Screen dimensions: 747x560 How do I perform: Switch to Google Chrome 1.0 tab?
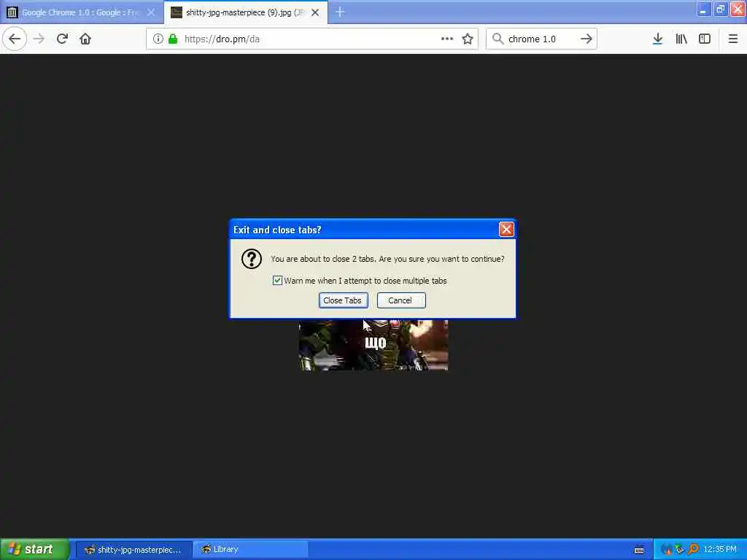82,12
